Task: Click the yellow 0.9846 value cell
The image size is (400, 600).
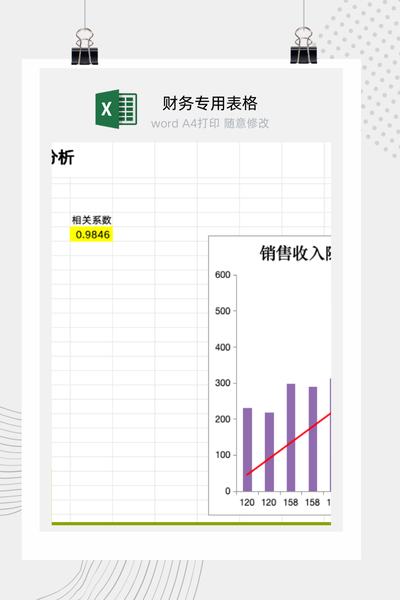Action: coord(91,234)
